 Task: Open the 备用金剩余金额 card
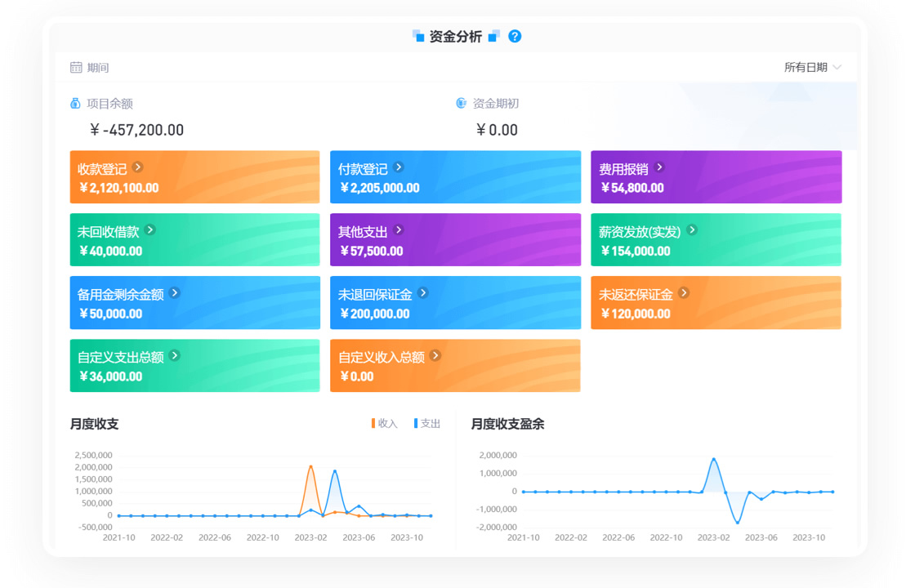point(194,303)
